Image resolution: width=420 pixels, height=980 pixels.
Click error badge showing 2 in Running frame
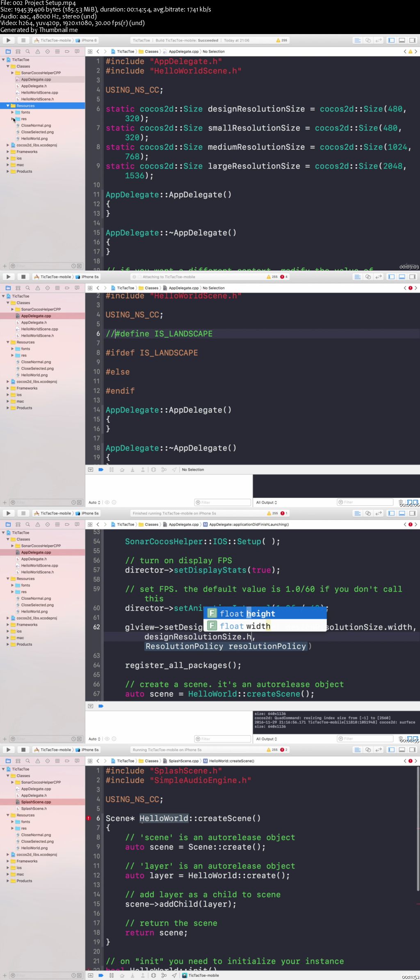pyautogui.click(x=284, y=750)
